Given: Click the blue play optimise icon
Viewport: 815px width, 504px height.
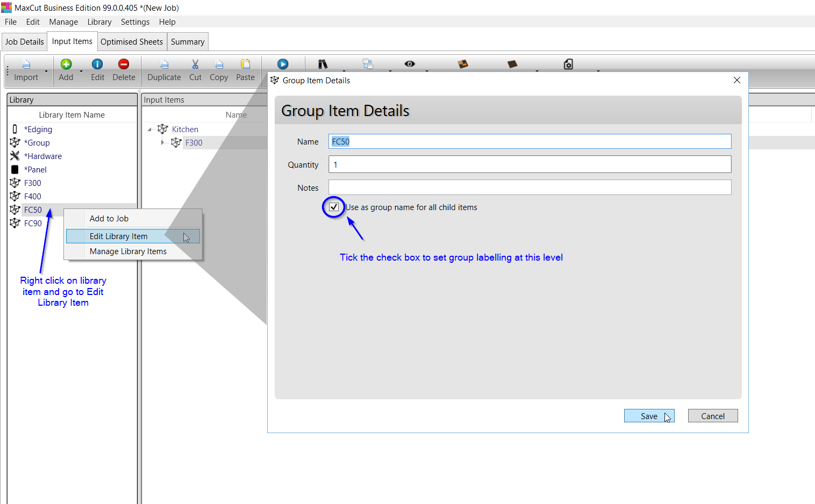Looking at the screenshot, I should [283, 64].
